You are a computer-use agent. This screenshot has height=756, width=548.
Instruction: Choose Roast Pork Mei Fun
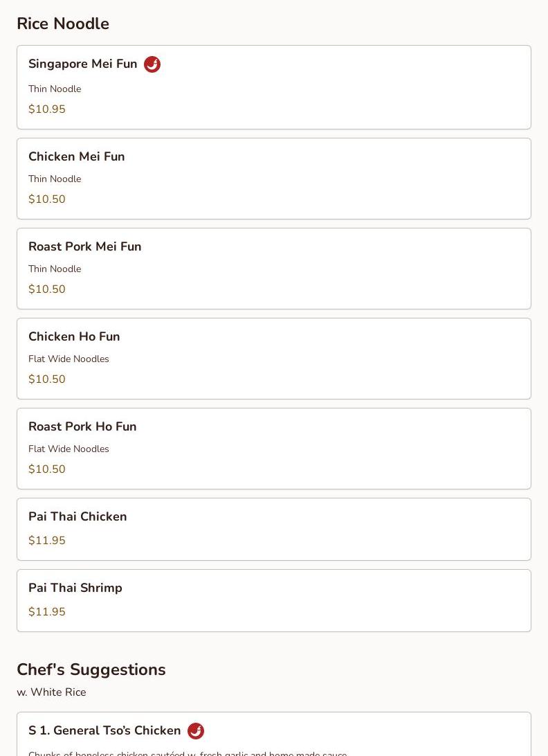[274, 269]
